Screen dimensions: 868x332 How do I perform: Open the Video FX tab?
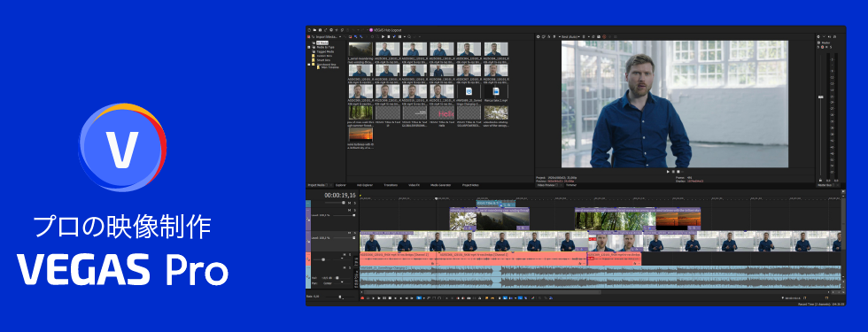pos(415,185)
